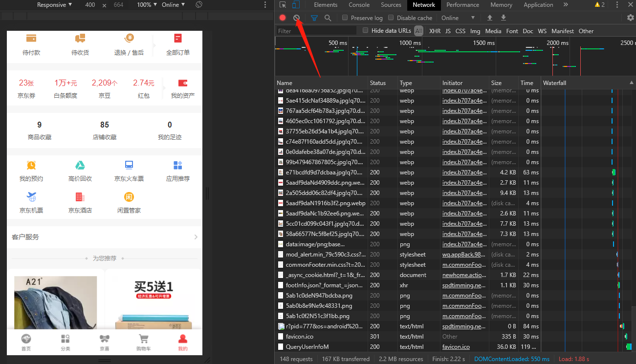Enable the Preserve log checkbox
The width and height of the screenshot is (636, 364).
(345, 18)
